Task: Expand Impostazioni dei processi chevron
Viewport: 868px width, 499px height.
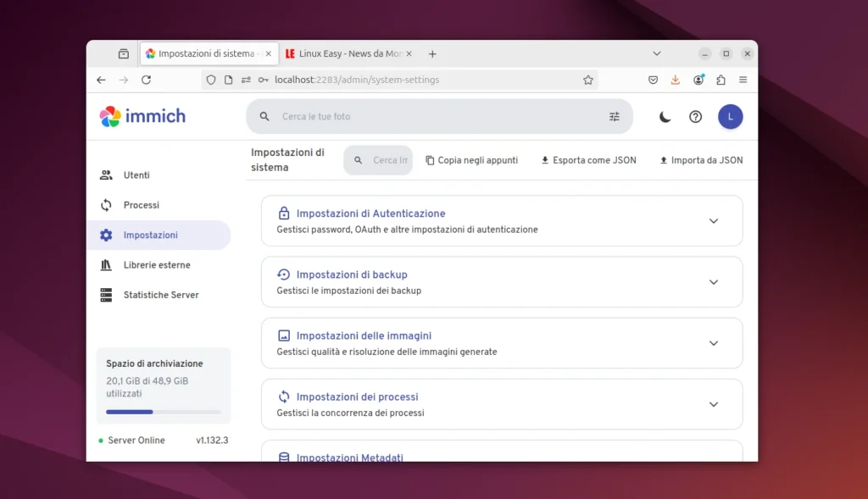Action: (714, 404)
